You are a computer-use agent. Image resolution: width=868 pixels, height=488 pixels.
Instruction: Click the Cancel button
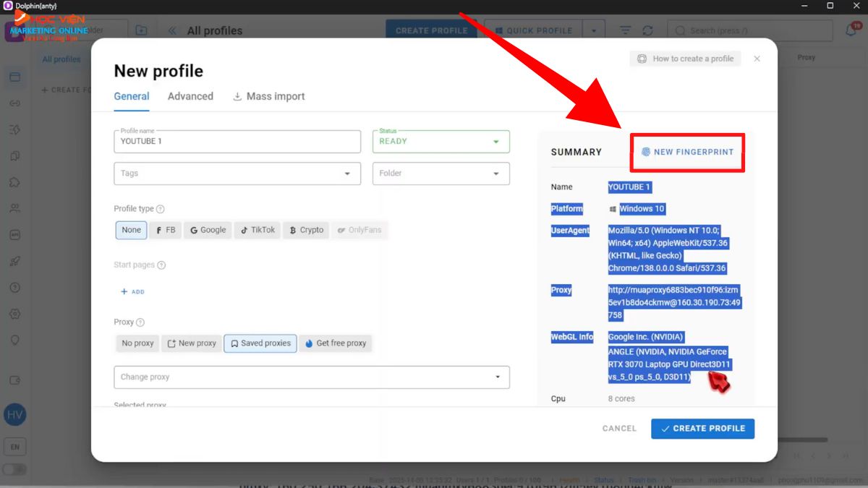click(x=619, y=429)
